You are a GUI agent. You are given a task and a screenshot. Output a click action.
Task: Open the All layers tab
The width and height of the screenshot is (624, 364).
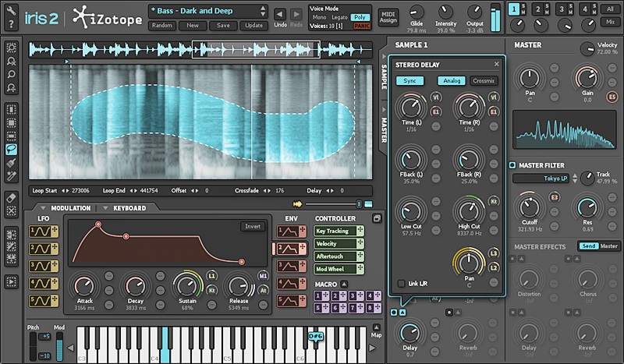click(x=610, y=9)
